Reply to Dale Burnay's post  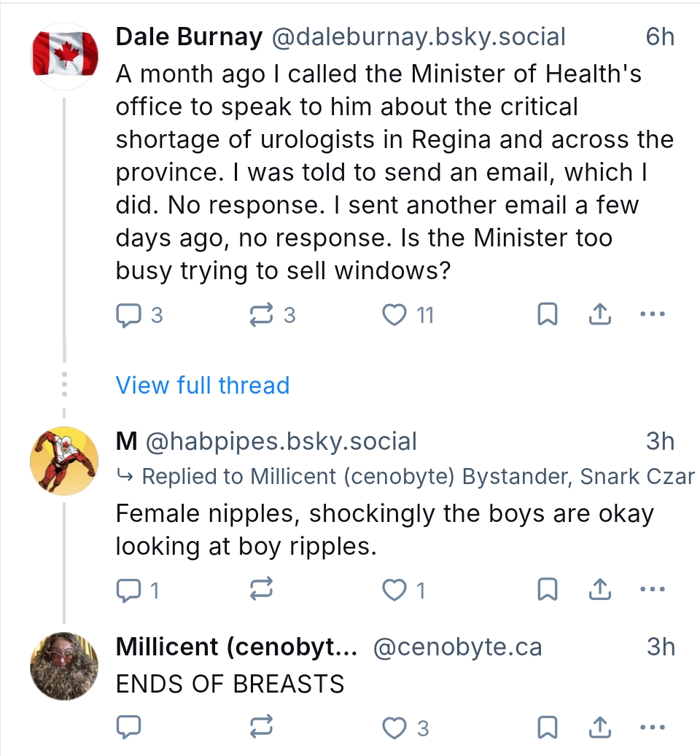[x=128, y=314]
